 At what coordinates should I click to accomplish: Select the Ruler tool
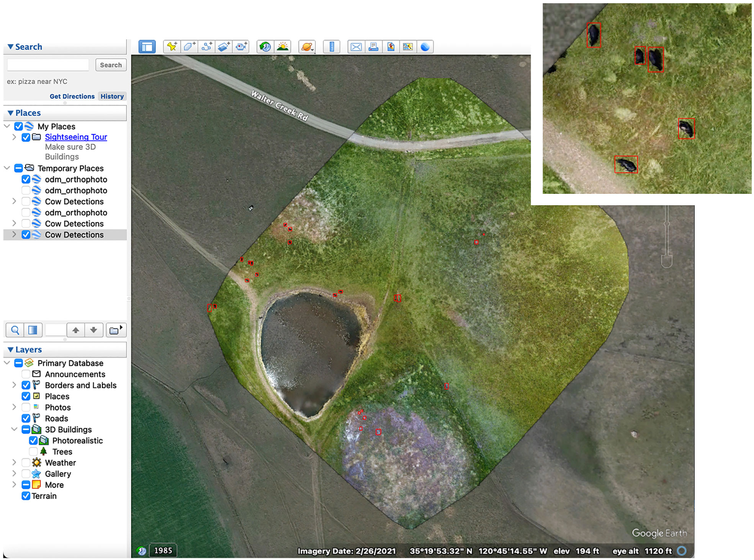pos(332,47)
